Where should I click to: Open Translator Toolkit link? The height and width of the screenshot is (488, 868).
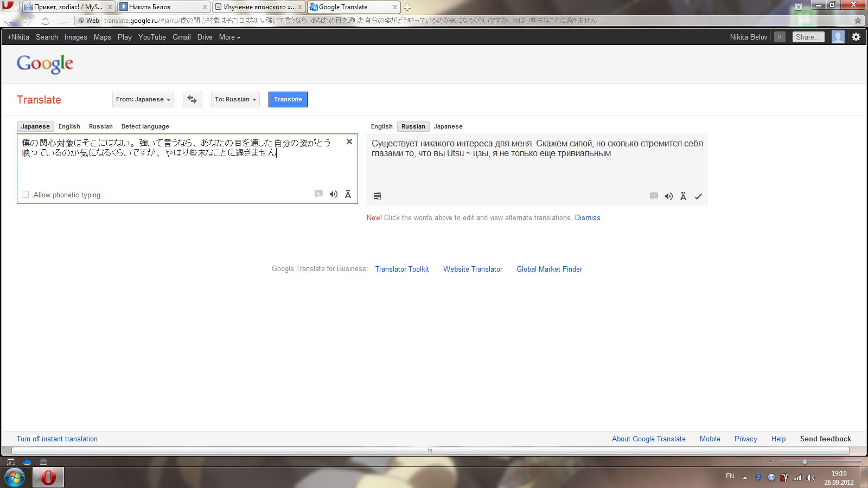402,269
